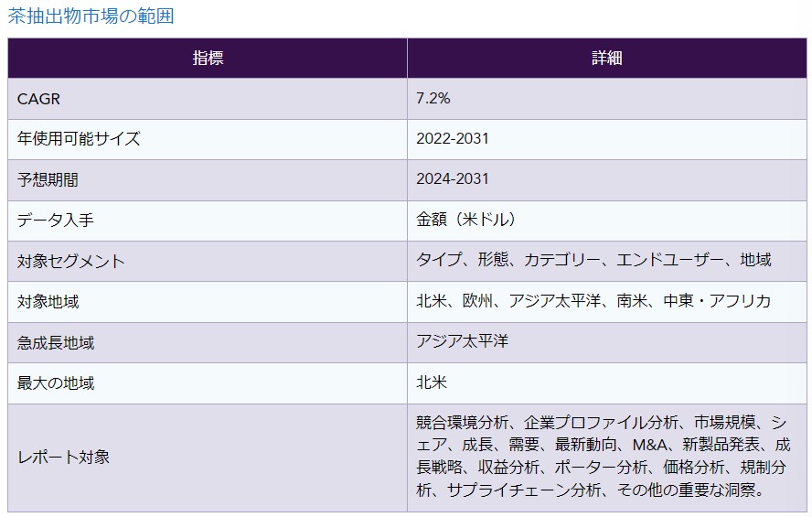Select the 金額（米ドル）cell
Viewport: 812px width, 517px height.
click(x=607, y=221)
